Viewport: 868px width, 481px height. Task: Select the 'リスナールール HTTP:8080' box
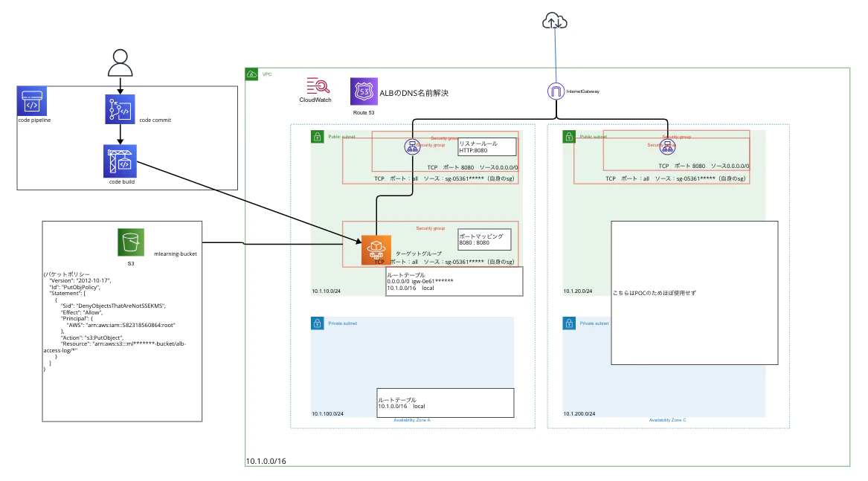[487, 146]
